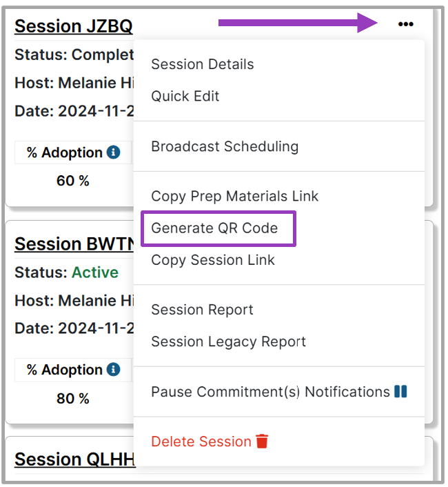Open the Session JZBQ title link
This screenshot has height=487, width=448.
pos(74,26)
